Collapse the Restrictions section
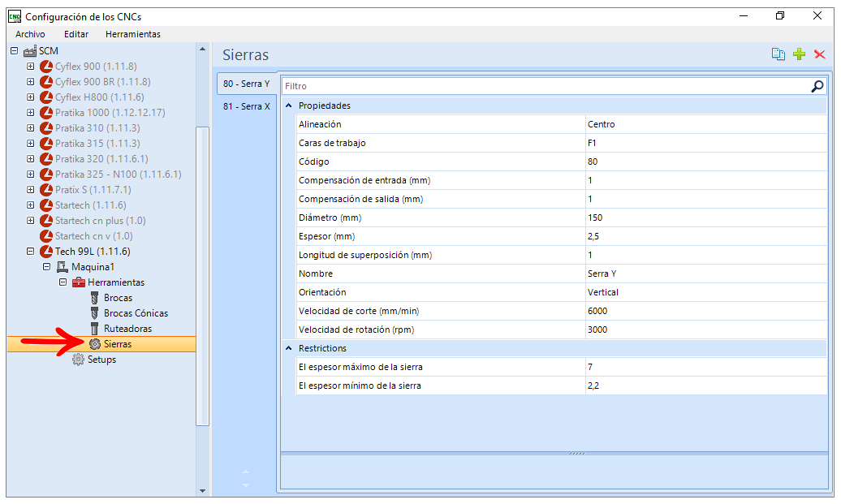841x504 pixels. [x=288, y=348]
